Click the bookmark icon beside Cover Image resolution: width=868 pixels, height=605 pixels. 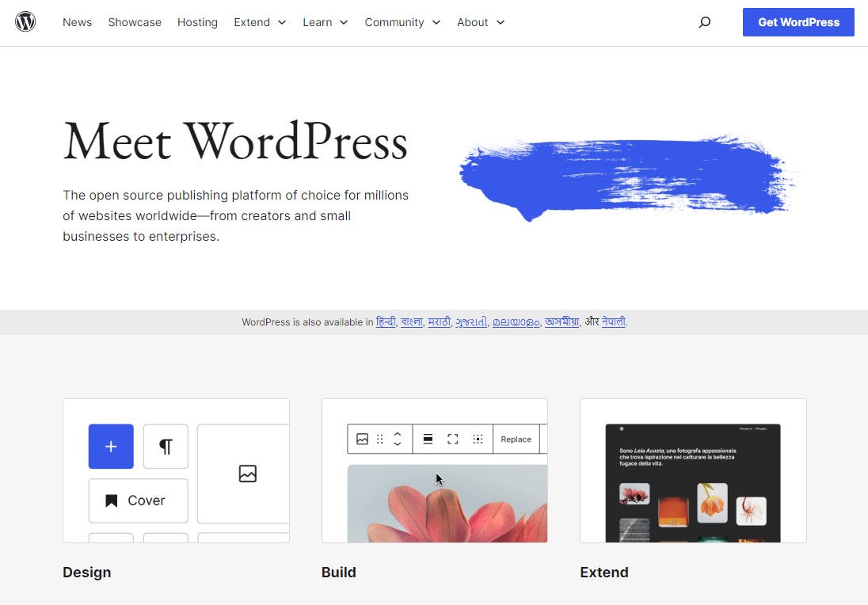[111, 500]
